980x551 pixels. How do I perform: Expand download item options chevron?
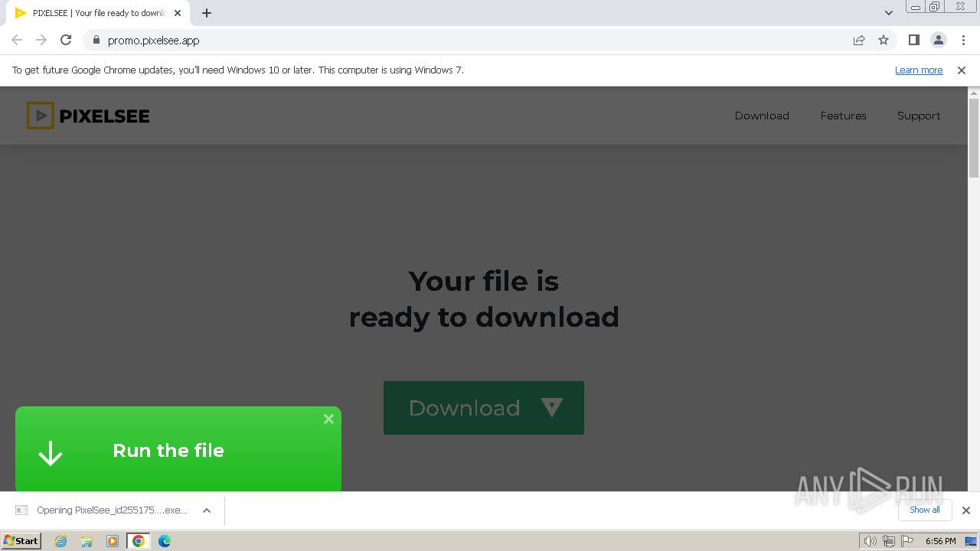207,510
